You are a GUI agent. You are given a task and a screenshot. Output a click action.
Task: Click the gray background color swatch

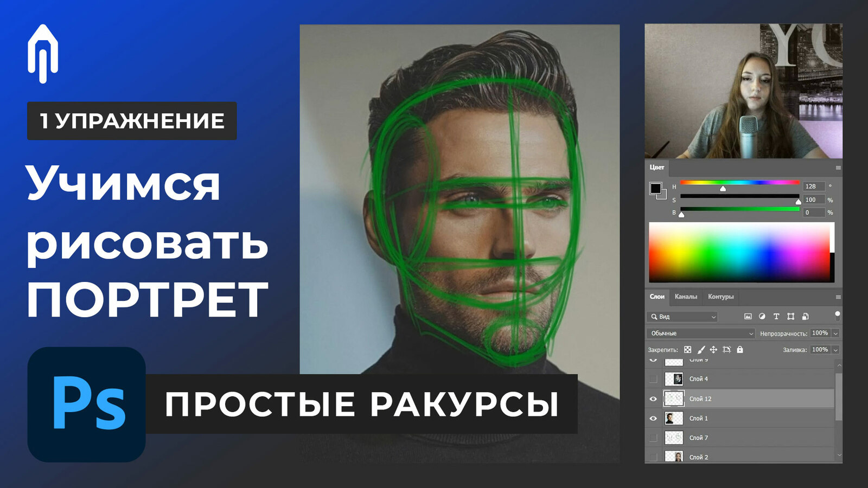663,196
